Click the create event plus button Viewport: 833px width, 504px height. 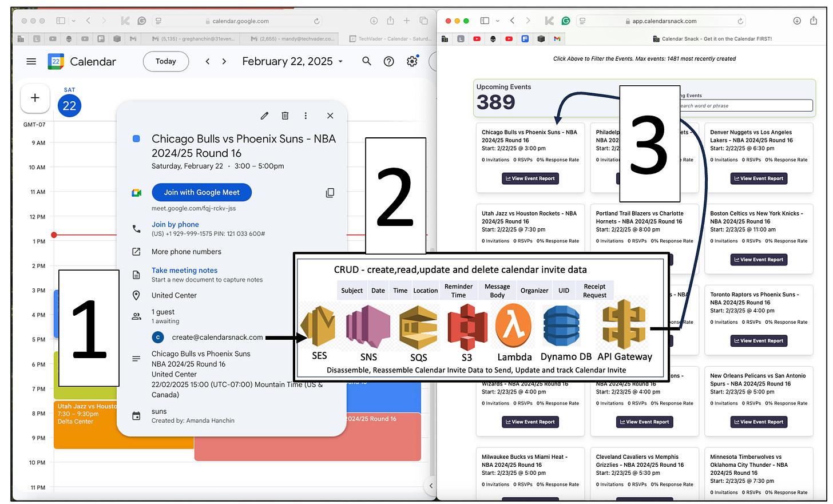point(35,98)
